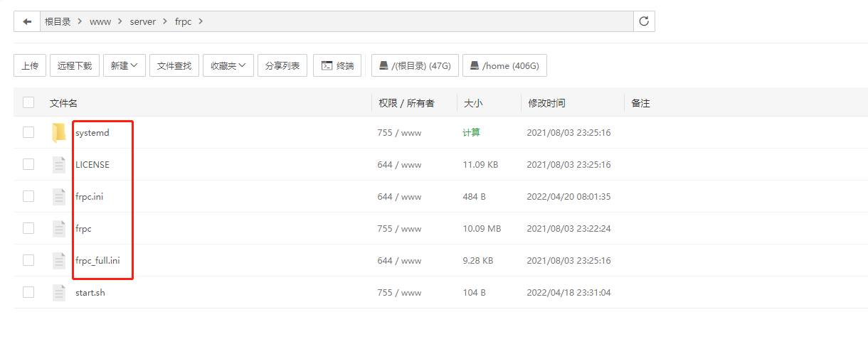Click the start.sh file icon

click(x=59, y=293)
